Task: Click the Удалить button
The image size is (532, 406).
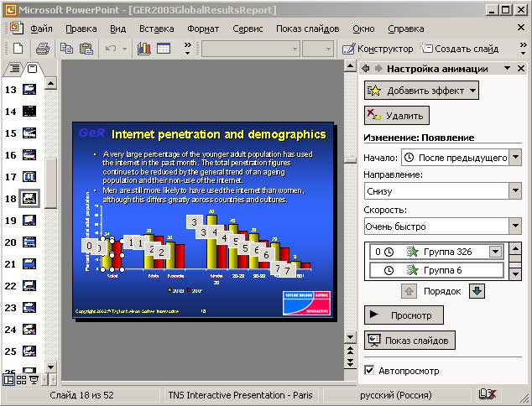Action: (x=397, y=116)
